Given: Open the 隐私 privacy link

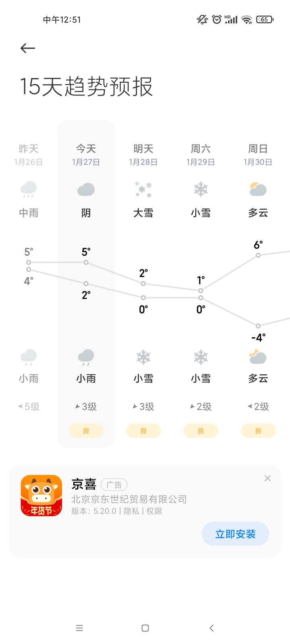Looking at the screenshot, I should click(131, 511).
